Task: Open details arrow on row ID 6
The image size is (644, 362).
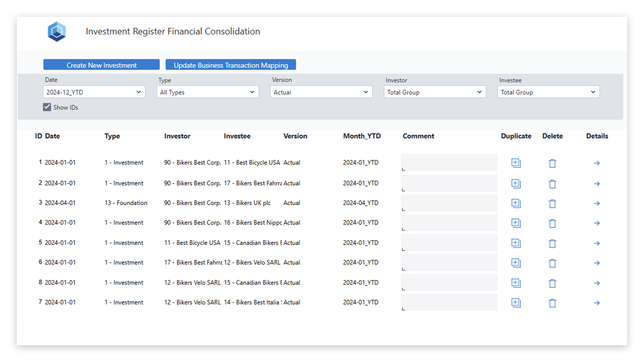Action: point(597,263)
